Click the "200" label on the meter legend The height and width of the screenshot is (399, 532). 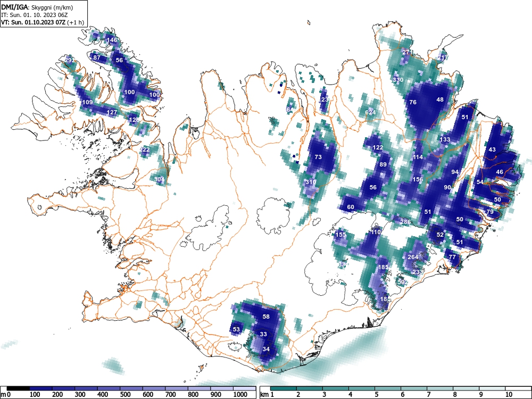(57, 395)
